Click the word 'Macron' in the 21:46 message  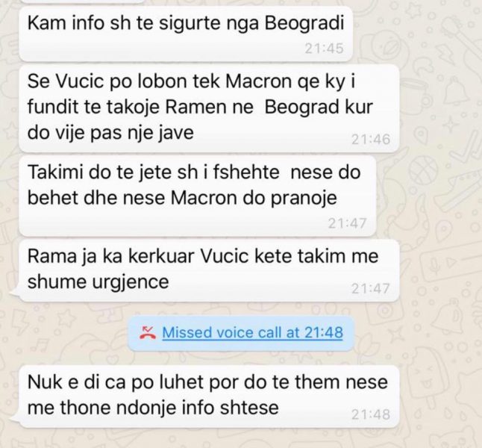(258, 81)
